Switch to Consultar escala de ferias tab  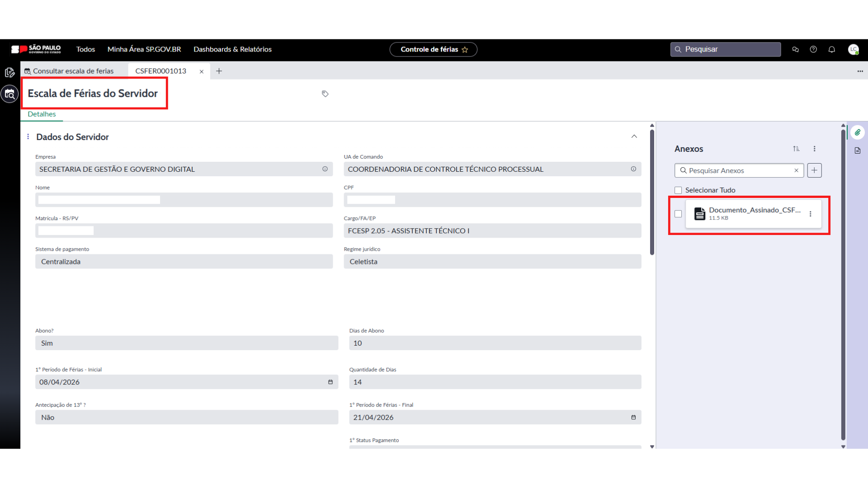(73, 71)
